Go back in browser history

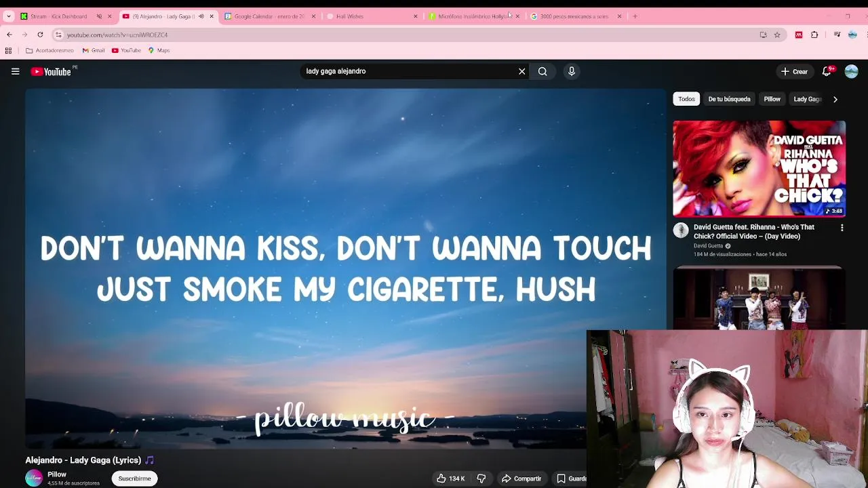pos(9,35)
